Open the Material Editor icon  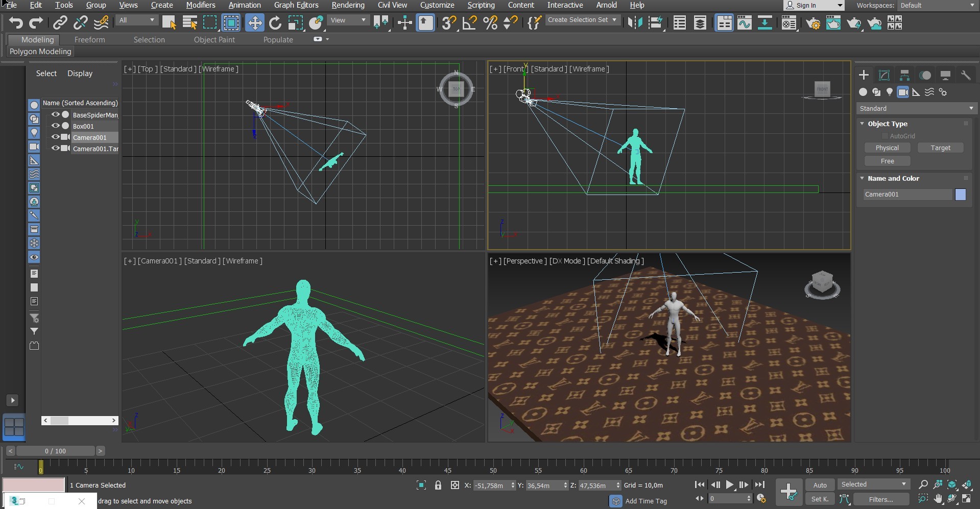789,22
